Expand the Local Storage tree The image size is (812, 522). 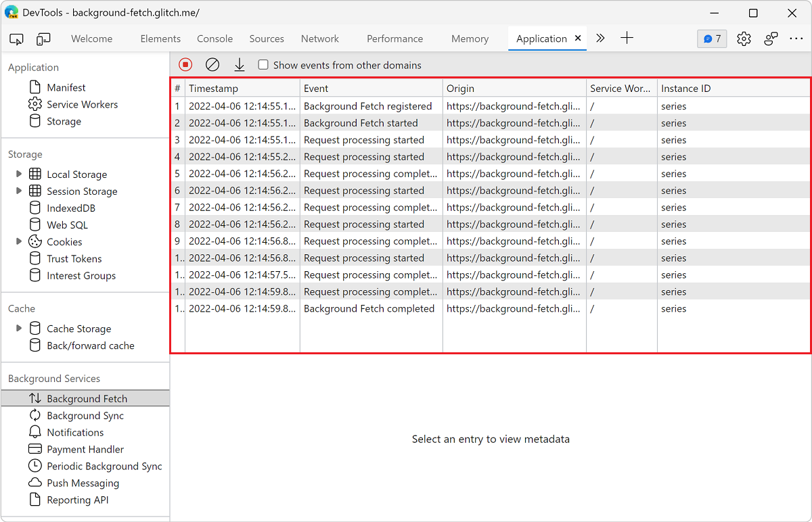[19, 174]
